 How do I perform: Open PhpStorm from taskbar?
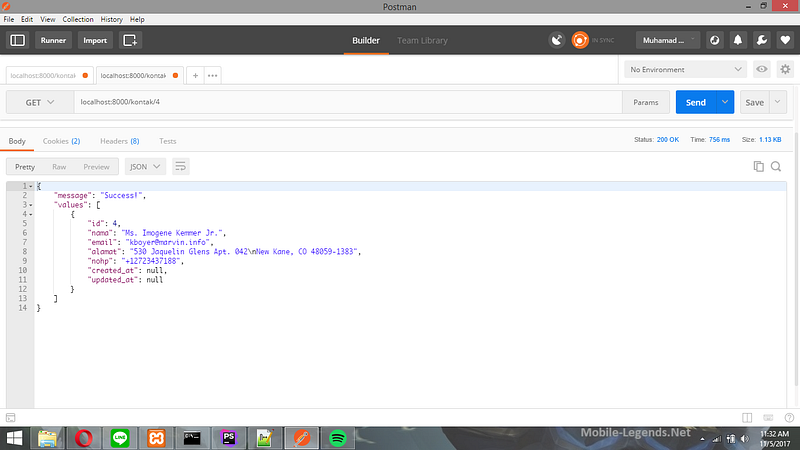[229, 438]
